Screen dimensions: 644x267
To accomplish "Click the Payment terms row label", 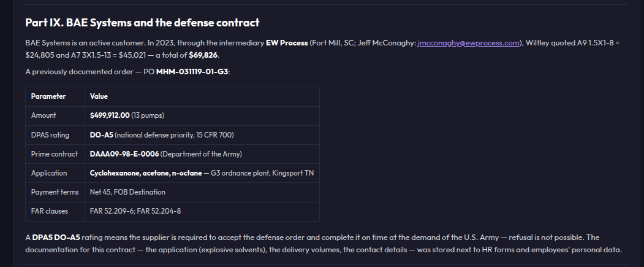I will pyautogui.click(x=55, y=192).
